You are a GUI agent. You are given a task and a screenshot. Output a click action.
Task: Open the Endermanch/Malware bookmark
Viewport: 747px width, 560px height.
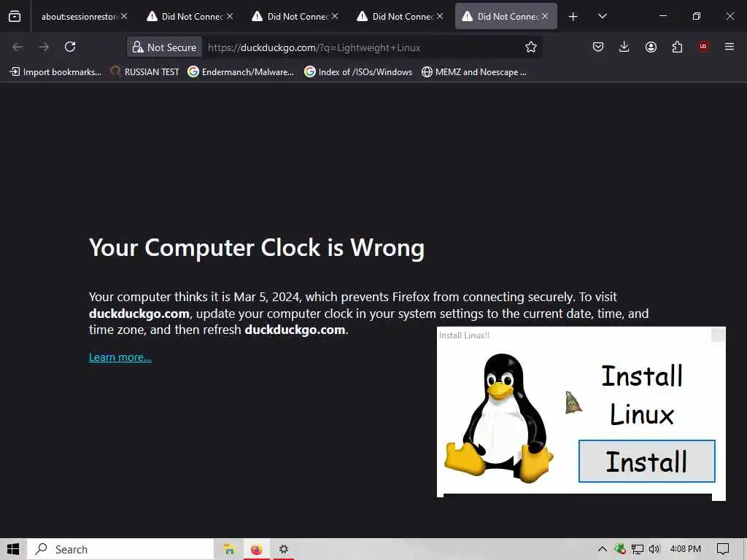pos(241,72)
